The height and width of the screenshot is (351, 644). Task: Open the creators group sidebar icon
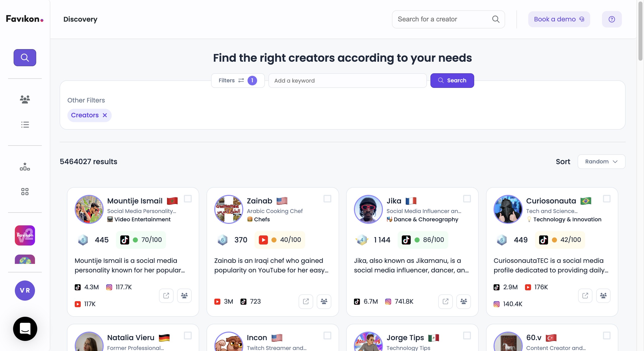point(25,99)
